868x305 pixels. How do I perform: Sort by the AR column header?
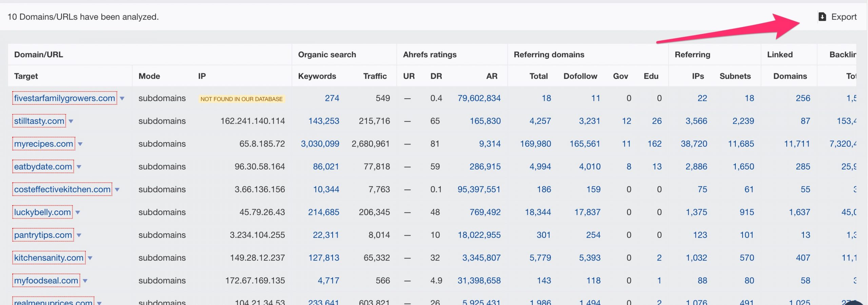492,76
